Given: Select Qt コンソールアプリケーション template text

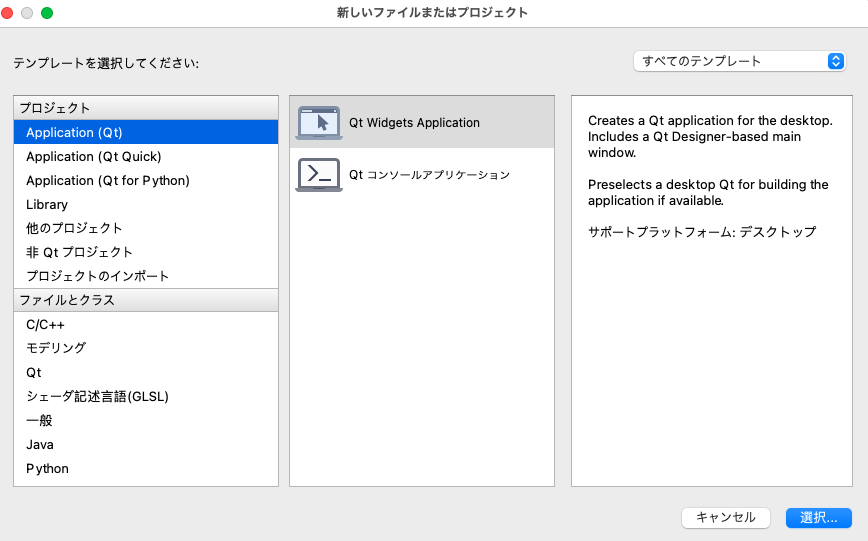Looking at the screenshot, I should click(x=429, y=175).
